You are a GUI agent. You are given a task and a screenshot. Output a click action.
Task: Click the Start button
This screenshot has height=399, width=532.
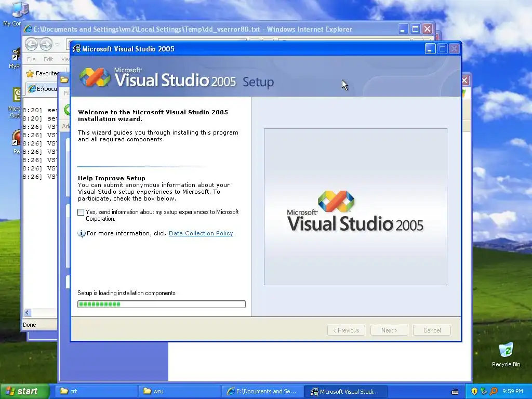point(24,392)
